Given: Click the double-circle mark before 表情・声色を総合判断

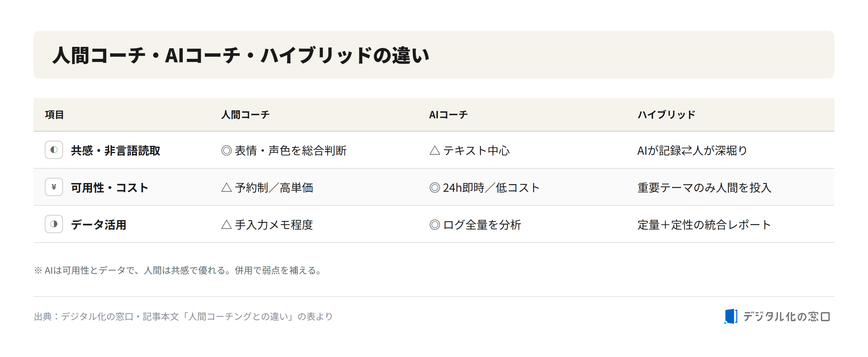Looking at the screenshot, I should (x=226, y=150).
